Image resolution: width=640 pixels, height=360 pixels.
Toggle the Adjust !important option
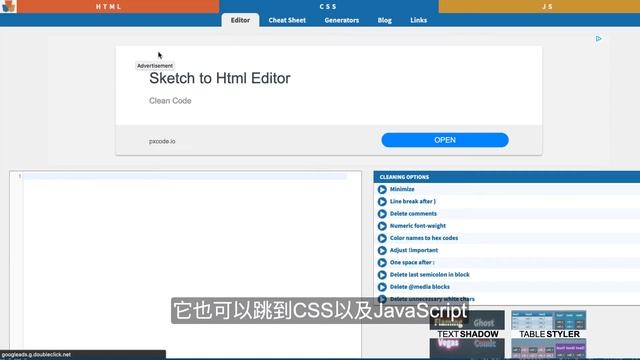(382, 251)
